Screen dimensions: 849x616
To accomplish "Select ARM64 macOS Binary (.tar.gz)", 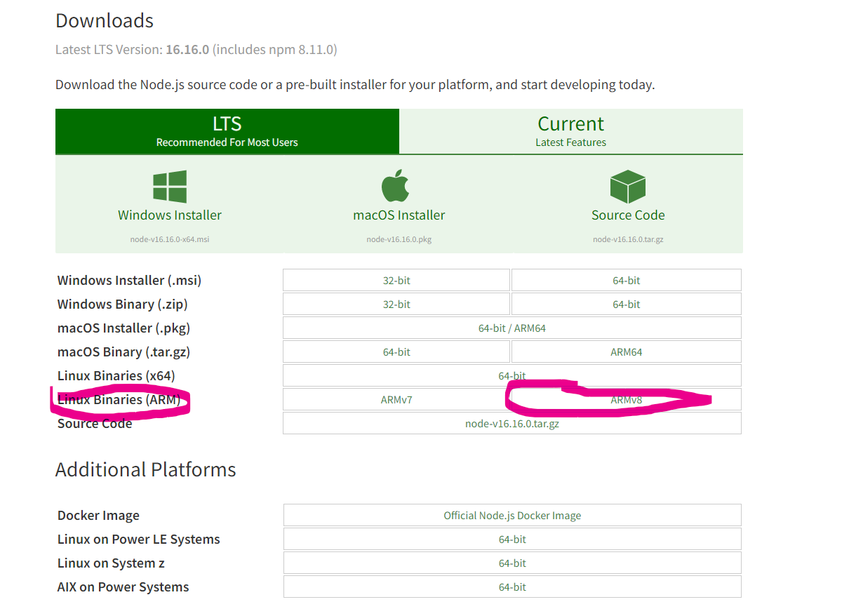I will [627, 352].
